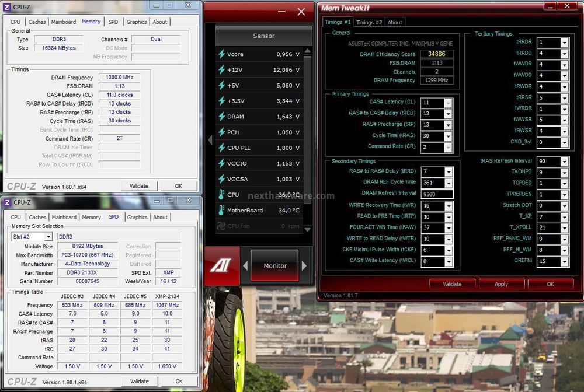Click the MotherBoard thermometer icon

221,210
